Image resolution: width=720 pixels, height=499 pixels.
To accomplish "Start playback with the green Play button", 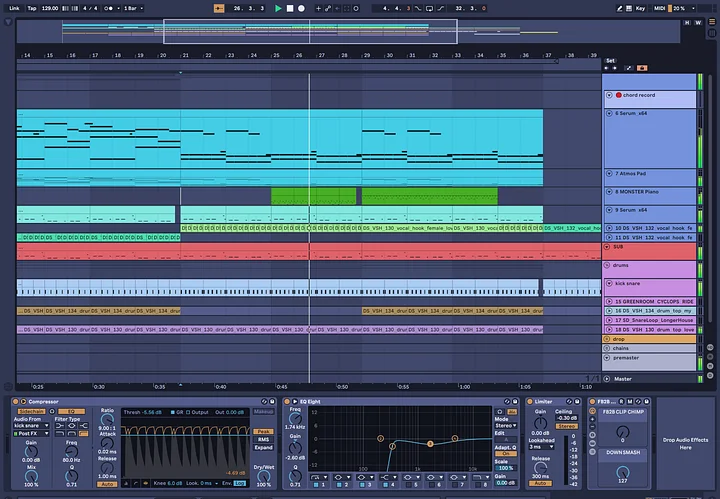I will [x=278, y=8].
